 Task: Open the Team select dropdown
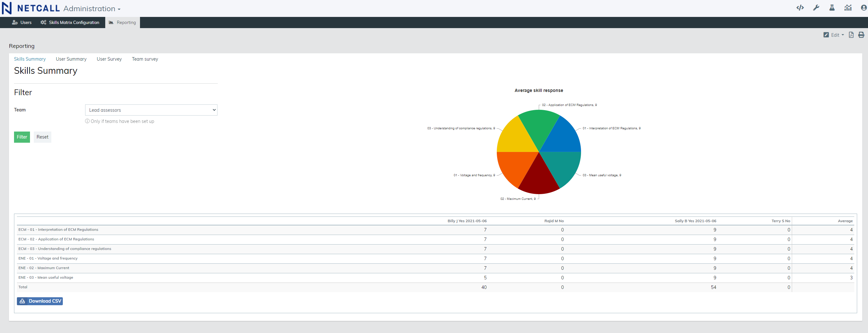pyautogui.click(x=151, y=110)
